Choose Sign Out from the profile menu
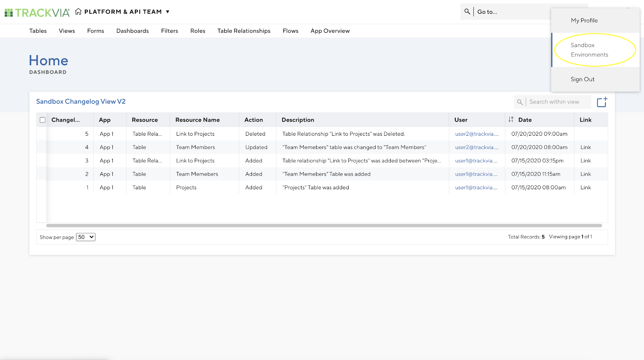This screenshot has width=644, height=360. point(582,79)
